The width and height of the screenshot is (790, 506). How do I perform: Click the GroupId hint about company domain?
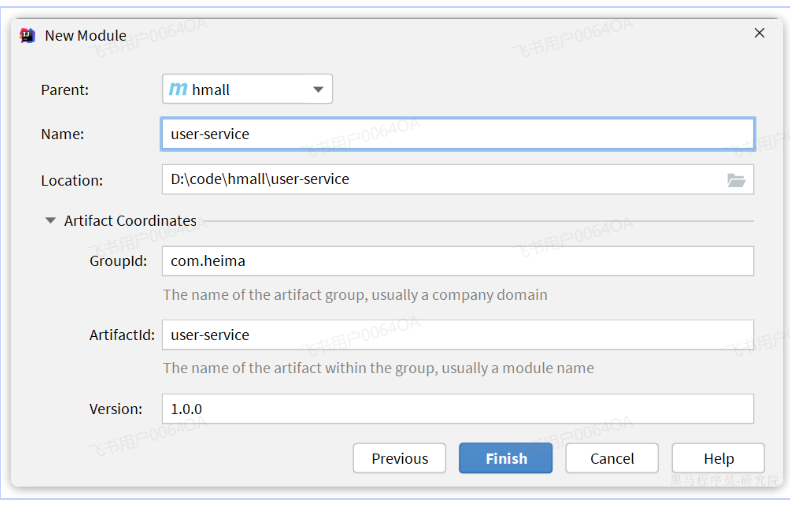click(x=355, y=295)
